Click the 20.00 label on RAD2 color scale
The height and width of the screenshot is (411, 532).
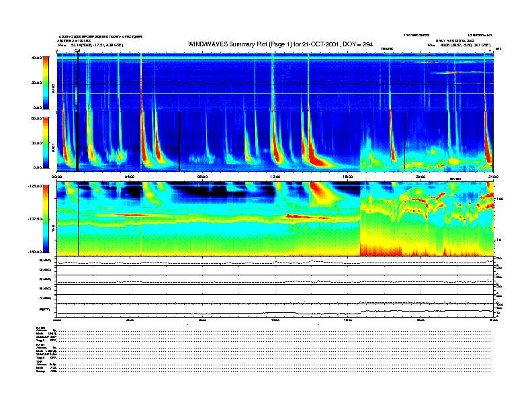pos(36,83)
